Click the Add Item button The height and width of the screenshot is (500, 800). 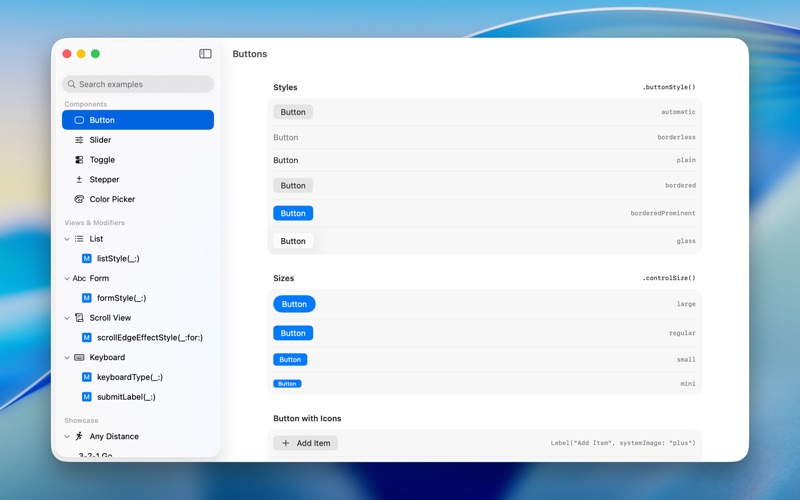pyautogui.click(x=305, y=443)
